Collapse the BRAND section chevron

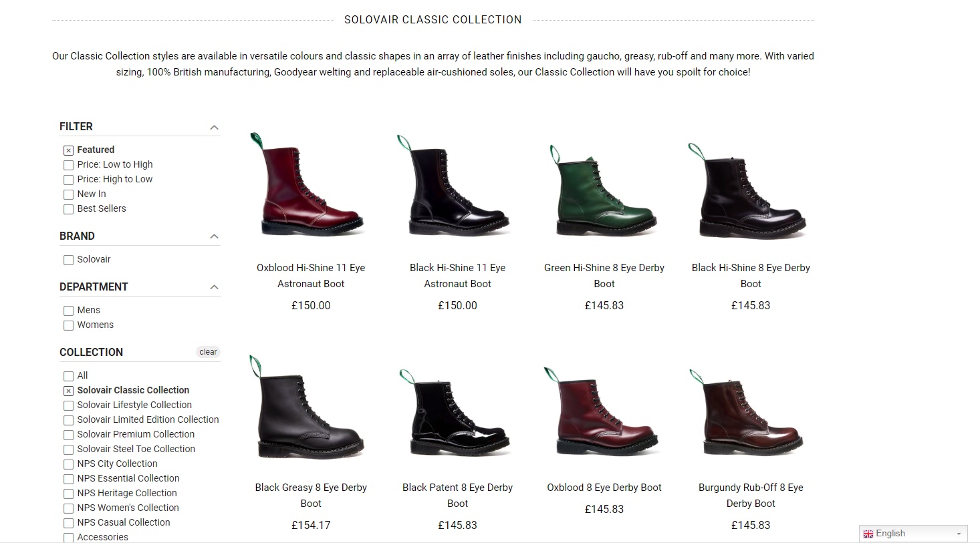(214, 236)
